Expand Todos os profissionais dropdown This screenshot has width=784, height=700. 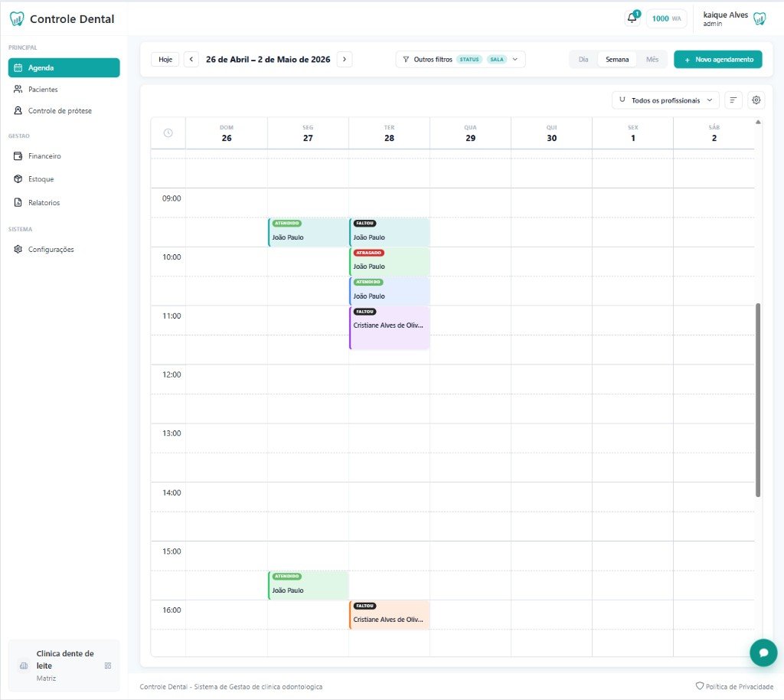[x=665, y=100]
